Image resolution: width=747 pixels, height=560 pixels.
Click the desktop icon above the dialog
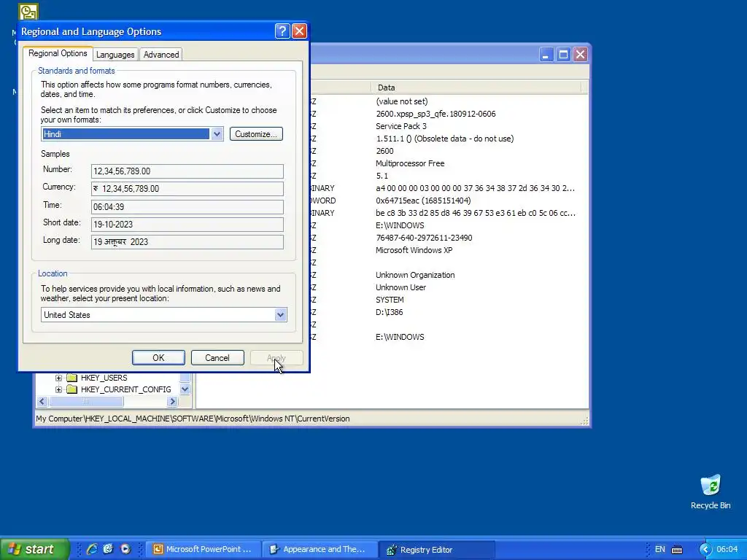28,12
